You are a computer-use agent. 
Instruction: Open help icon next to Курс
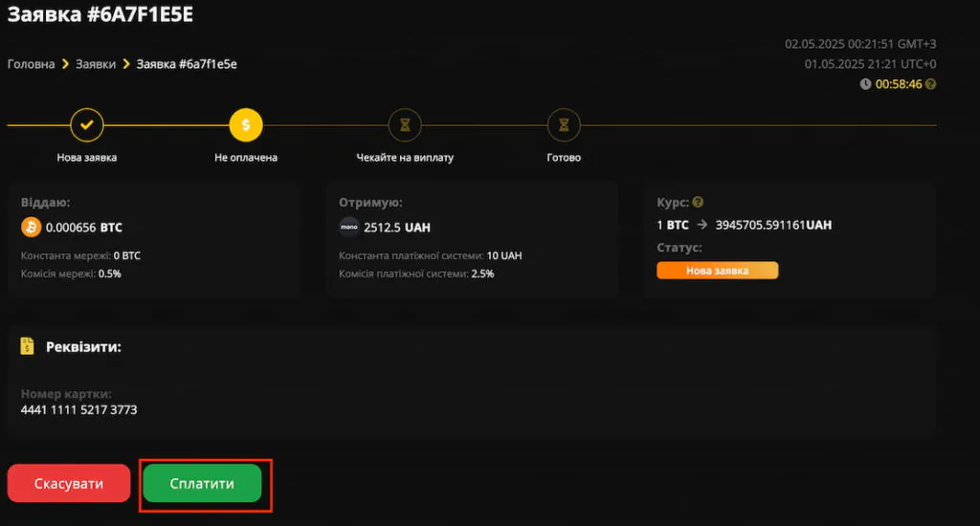pos(698,202)
